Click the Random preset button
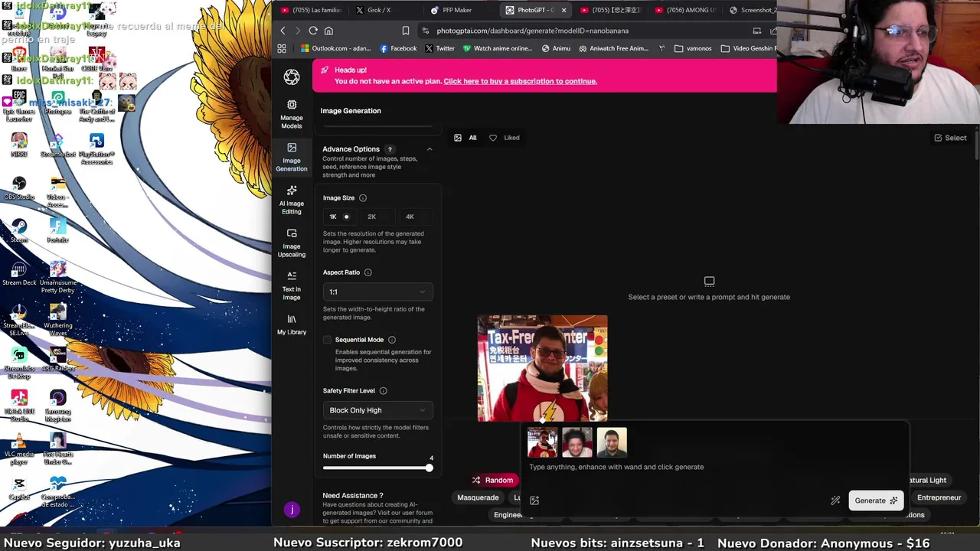The width and height of the screenshot is (980, 551). click(492, 480)
